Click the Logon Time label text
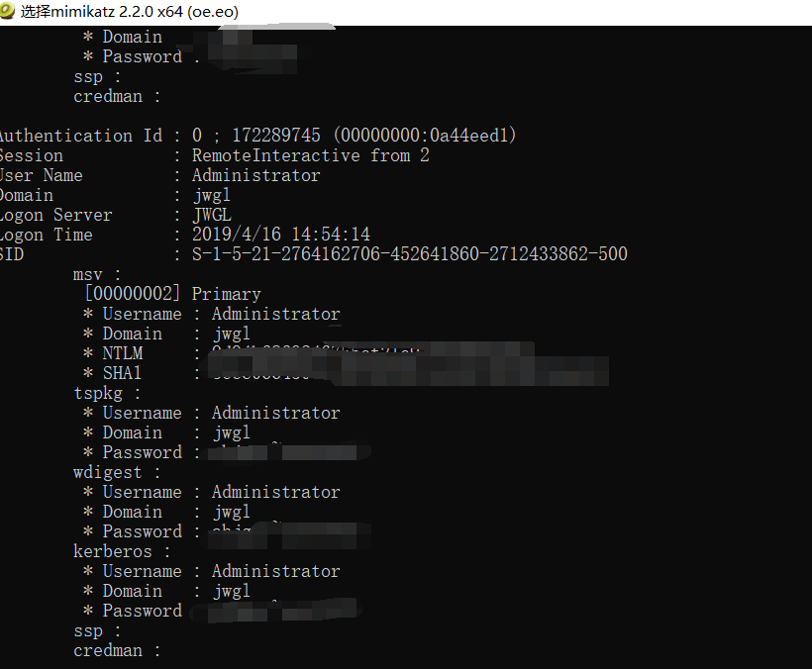812x669 pixels. tap(46, 235)
